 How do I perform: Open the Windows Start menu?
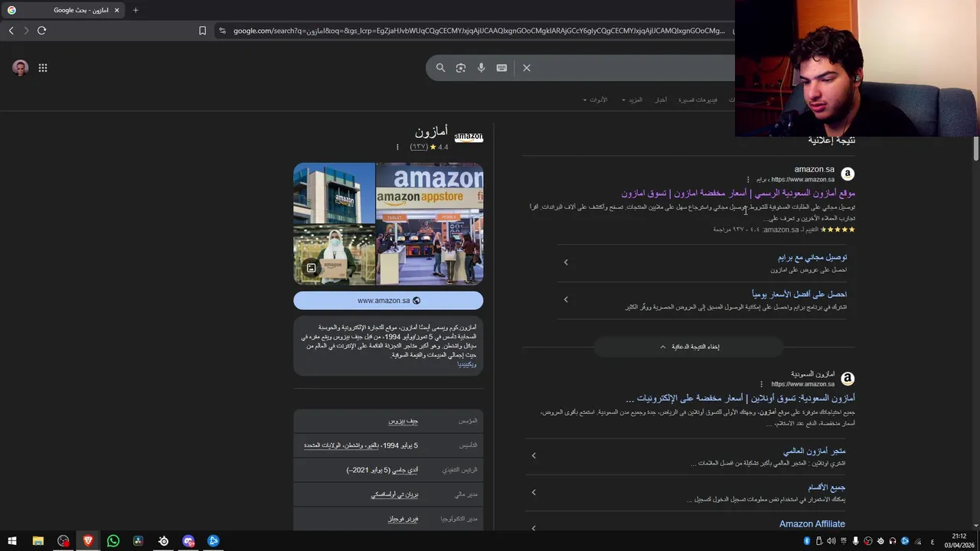pos(12,541)
